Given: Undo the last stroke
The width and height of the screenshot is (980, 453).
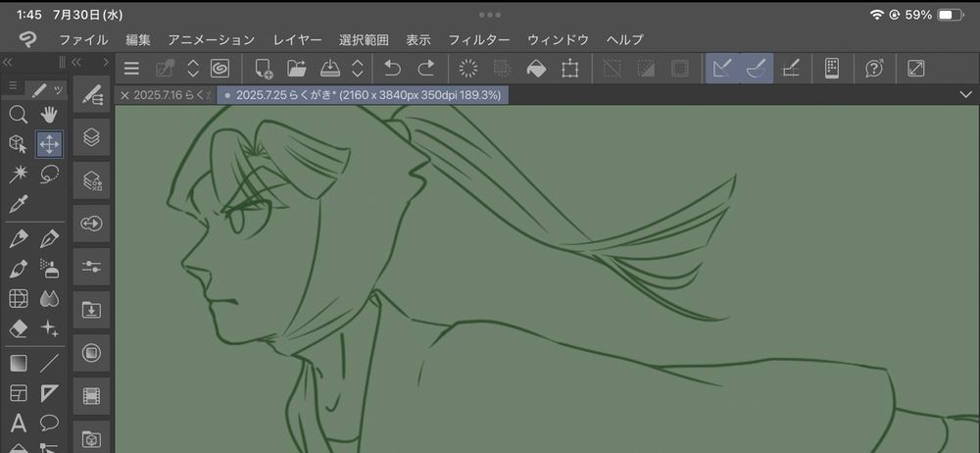Looking at the screenshot, I should [x=392, y=69].
